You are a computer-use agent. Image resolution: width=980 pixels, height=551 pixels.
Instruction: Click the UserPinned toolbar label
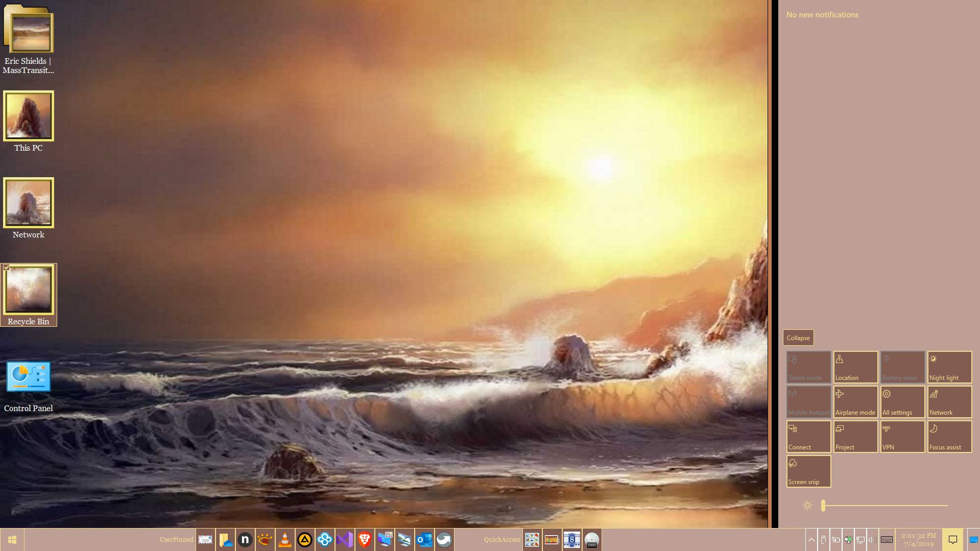[x=176, y=540]
